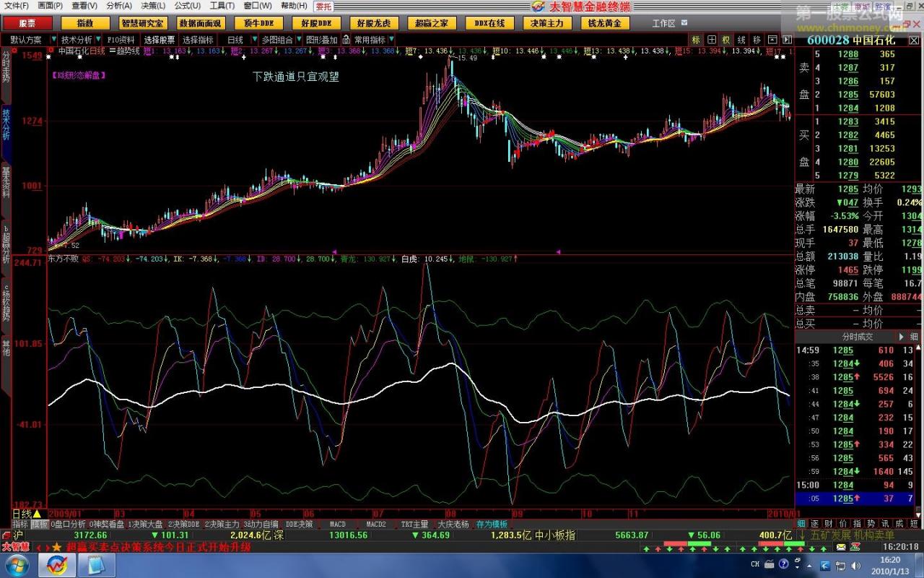Click the 钱龙黄金 toolbar button
Viewport: 924px width, 578px height.
(x=605, y=23)
